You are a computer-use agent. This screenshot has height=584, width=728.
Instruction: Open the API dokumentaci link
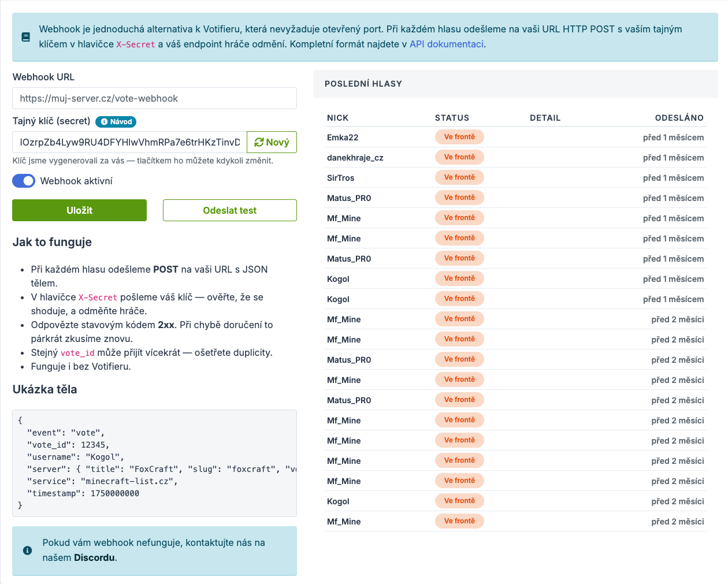447,44
